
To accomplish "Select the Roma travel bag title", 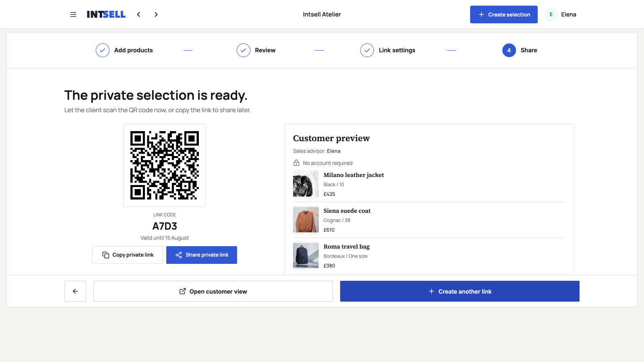I will [347, 247].
